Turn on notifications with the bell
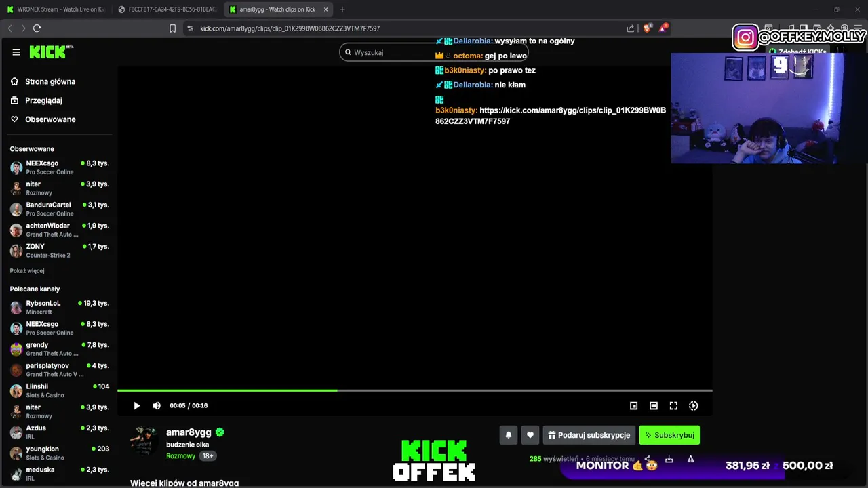 (x=509, y=435)
